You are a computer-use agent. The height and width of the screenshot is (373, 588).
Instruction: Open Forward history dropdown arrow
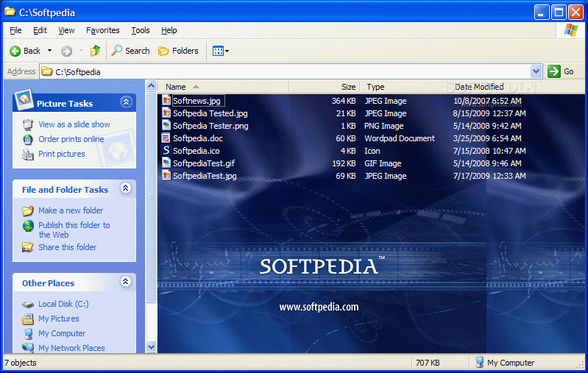coord(81,51)
